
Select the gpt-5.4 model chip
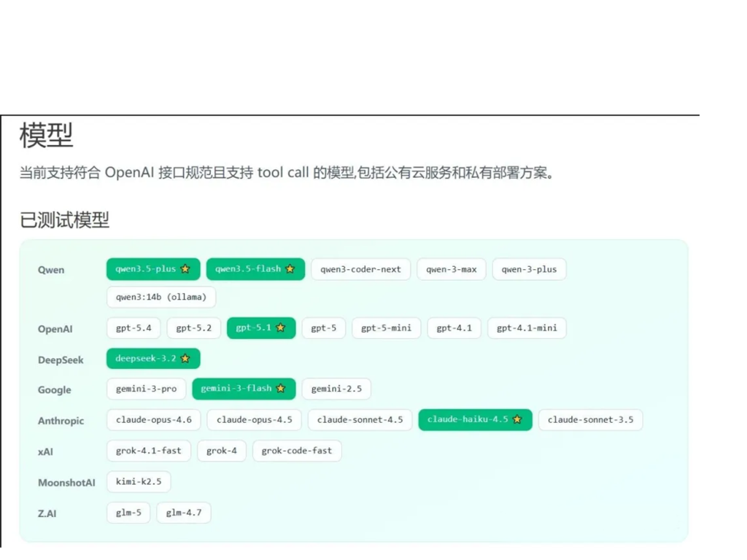(x=133, y=327)
